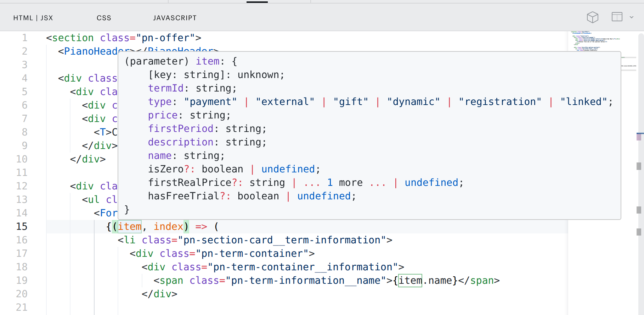Click the blue marker in the scrollbar overview
Image resolution: width=644 pixels, height=315 pixels.
pyautogui.click(x=640, y=133)
